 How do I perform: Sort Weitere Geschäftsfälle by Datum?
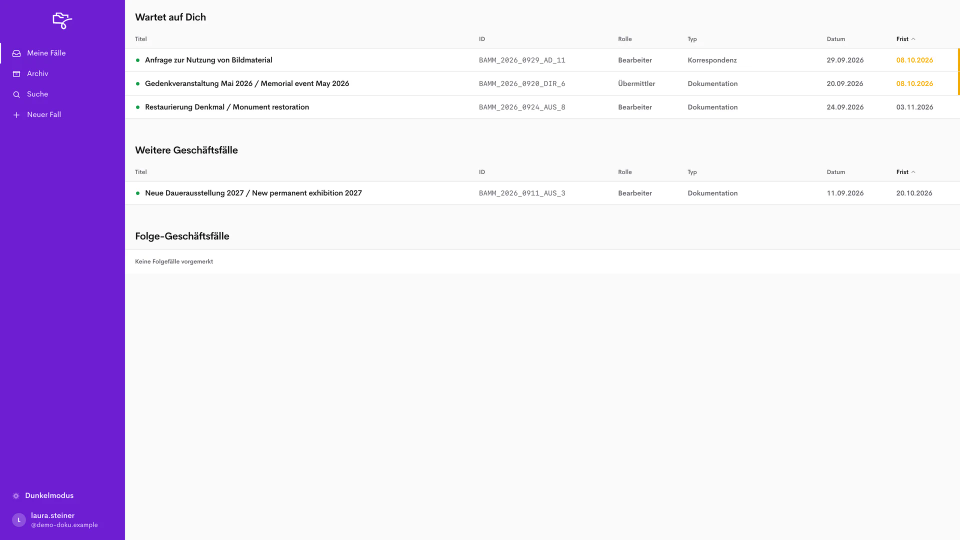(836, 172)
